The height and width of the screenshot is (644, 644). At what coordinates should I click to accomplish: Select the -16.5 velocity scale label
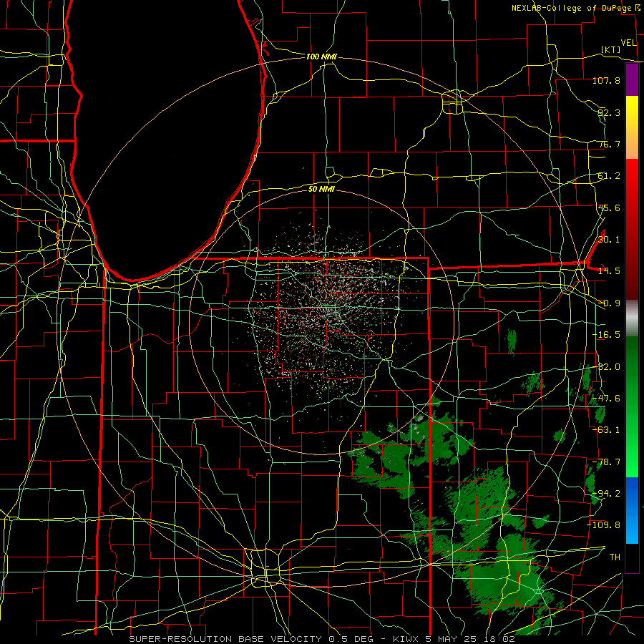click(606, 335)
